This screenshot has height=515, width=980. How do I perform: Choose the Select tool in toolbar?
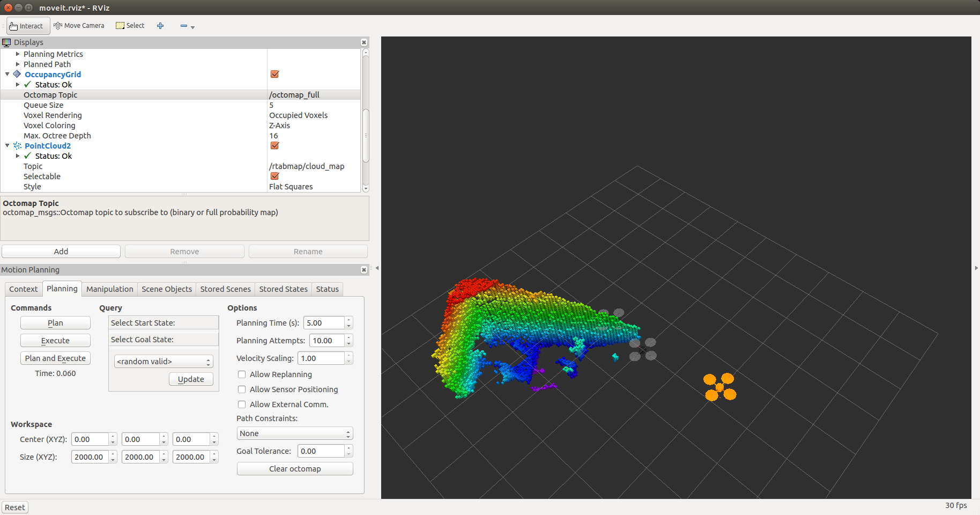coord(130,26)
